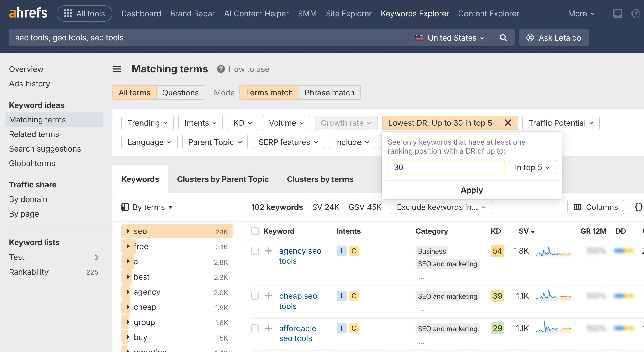The width and height of the screenshot is (644, 352).
Task: Open the In top 5 position dropdown
Action: [x=532, y=167]
